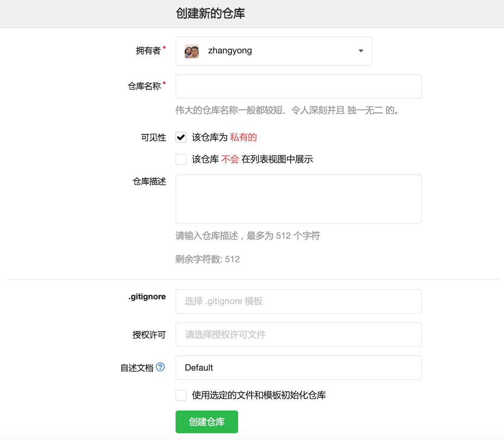Tick the 使用选定的文件和模板初始化仓库 checkbox
This screenshot has height=440, width=504.
tap(181, 395)
